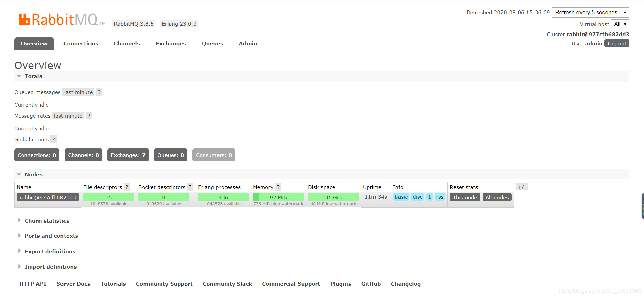This screenshot has width=644, height=297.
Task: Open the Virtual host dropdown
Action: (x=620, y=24)
